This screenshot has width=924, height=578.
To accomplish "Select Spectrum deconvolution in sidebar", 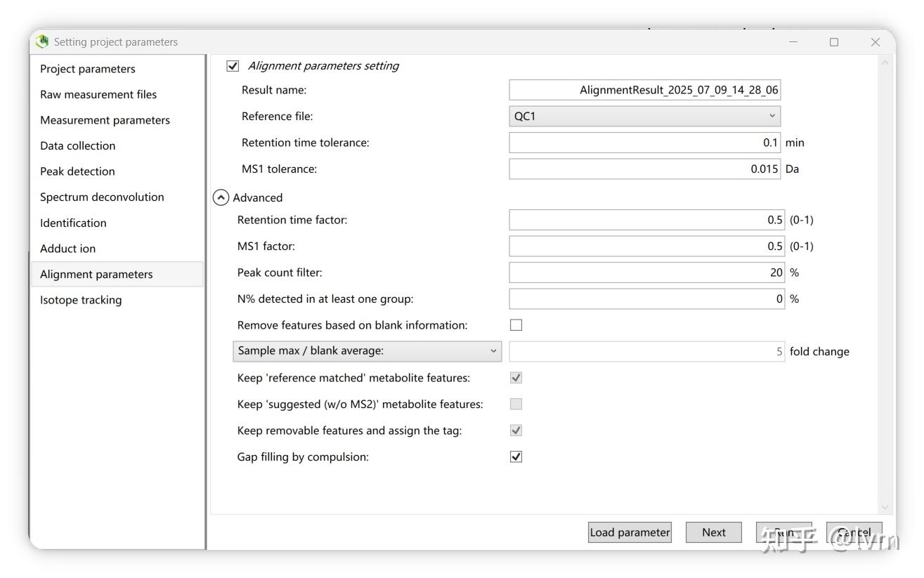I will point(102,197).
